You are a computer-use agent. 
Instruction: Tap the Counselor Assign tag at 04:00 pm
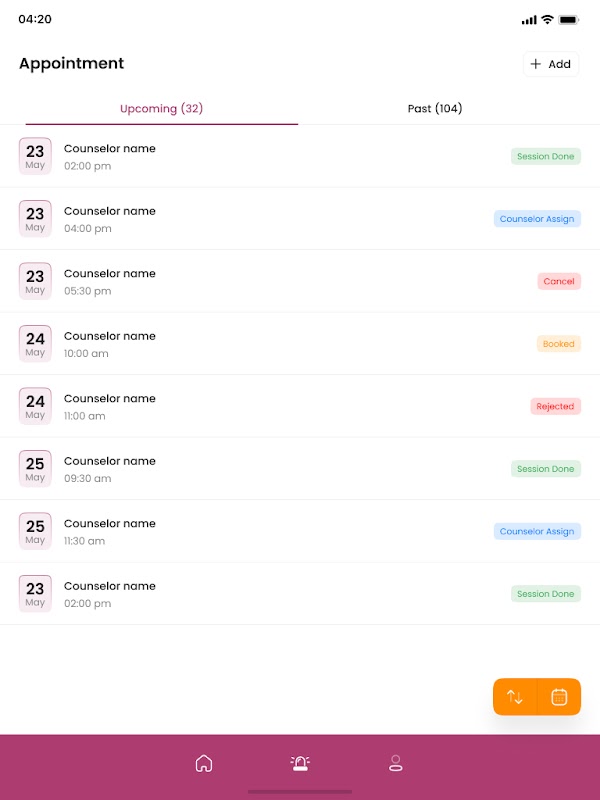[x=537, y=219]
